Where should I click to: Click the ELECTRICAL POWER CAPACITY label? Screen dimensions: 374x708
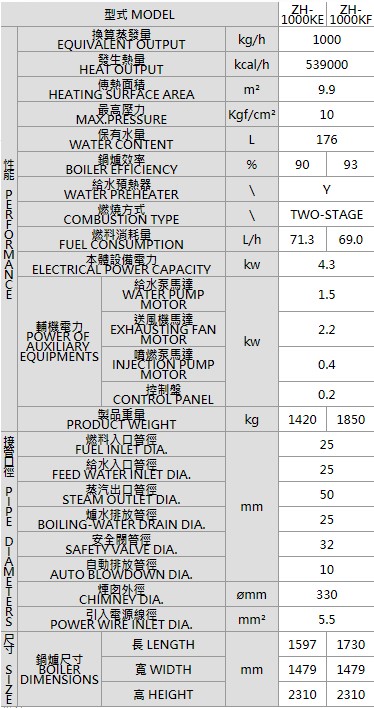point(121,265)
